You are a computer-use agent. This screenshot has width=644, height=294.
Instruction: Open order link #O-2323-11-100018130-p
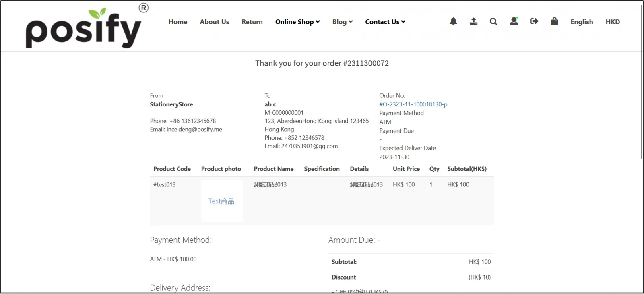[x=413, y=104]
